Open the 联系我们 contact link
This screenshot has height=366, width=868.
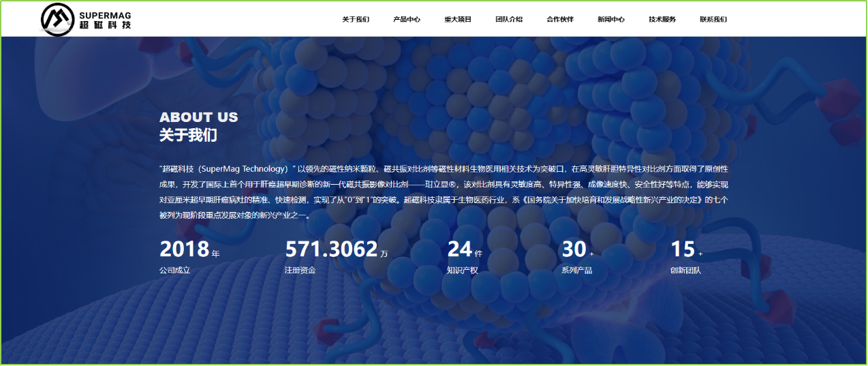(713, 19)
